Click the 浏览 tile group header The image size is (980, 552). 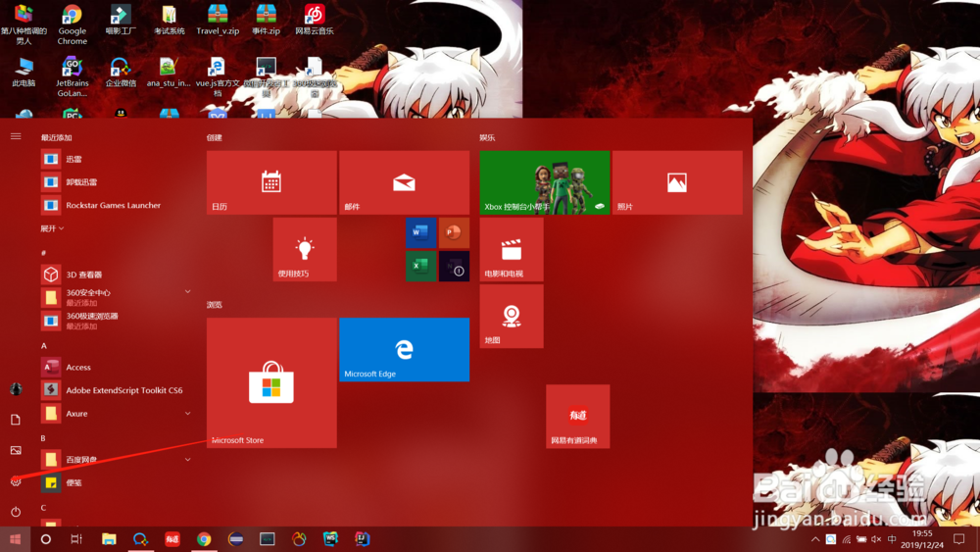[x=215, y=305]
